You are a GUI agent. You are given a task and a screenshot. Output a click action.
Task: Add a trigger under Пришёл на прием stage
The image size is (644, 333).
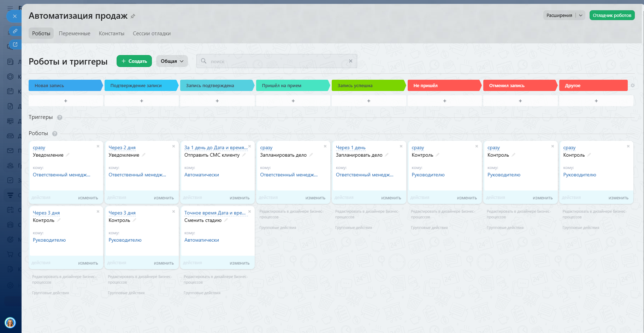[x=293, y=101]
